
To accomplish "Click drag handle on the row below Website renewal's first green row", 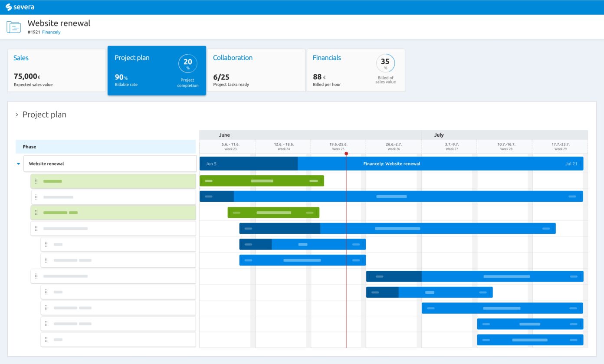I will [36, 197].
